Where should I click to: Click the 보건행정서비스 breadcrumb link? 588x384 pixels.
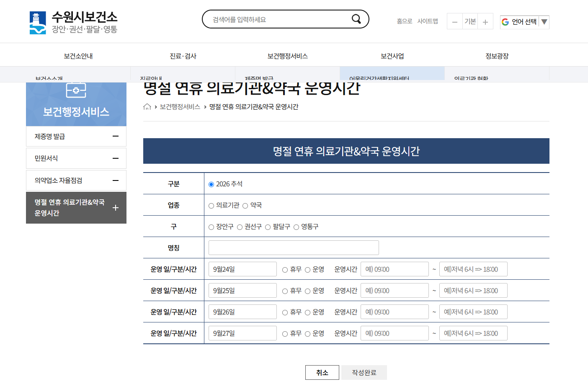point(180,107)
